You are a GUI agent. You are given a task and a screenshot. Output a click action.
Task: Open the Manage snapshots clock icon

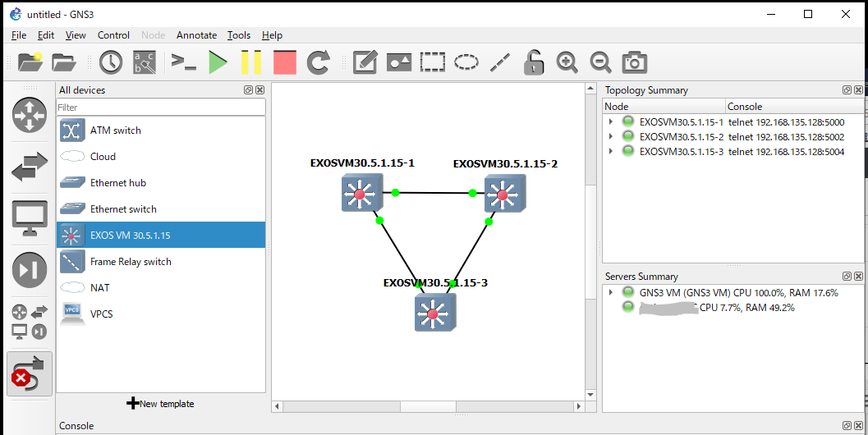111,62
